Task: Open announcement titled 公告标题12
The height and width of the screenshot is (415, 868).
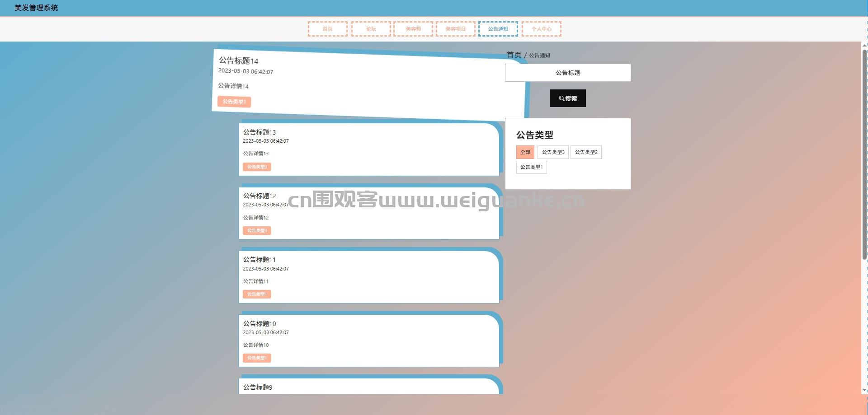Action: coord(259,196)
